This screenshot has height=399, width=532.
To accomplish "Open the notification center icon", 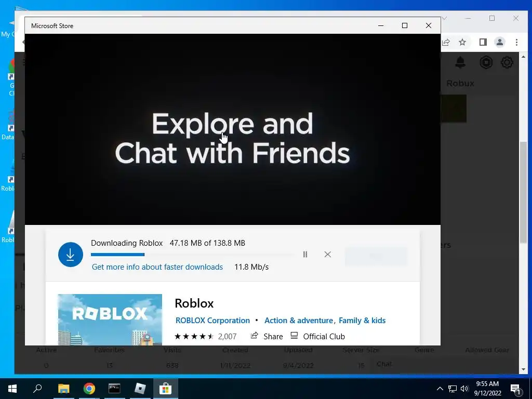I will 515,389.
